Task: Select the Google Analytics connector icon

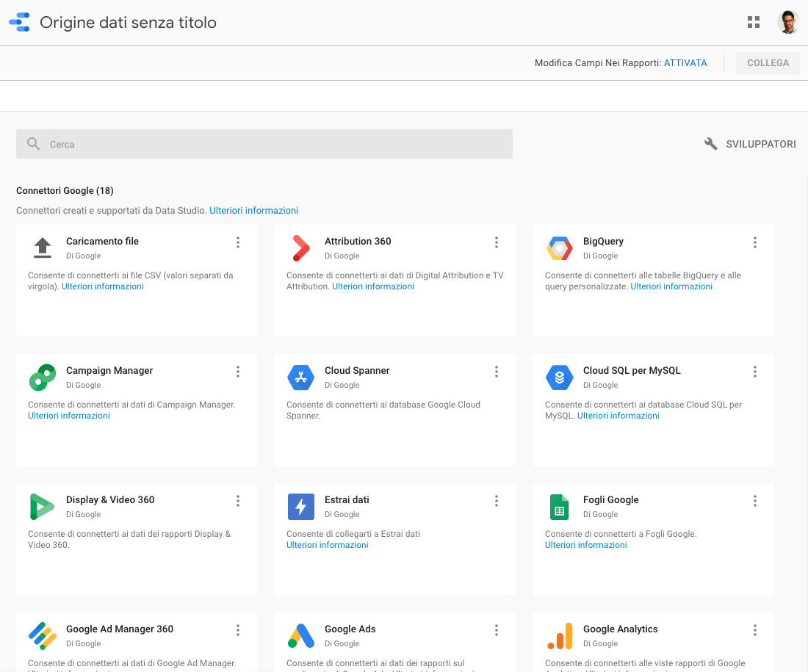Action: point(560,636)
